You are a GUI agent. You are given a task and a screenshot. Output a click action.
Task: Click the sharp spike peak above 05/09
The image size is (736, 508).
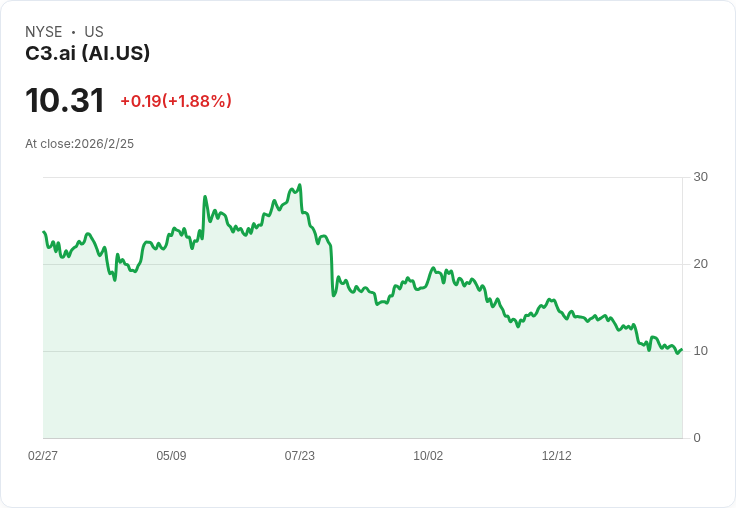[x=205, y=197]
